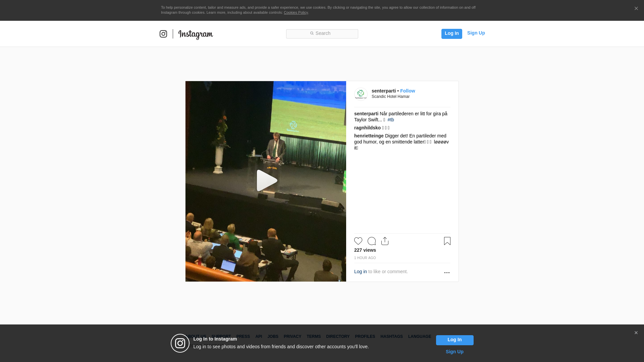Image resolution: width=644 pixels, height=362 pixels.
Task: Open the Cookies Policy link
Action: (x=296, y=12)
